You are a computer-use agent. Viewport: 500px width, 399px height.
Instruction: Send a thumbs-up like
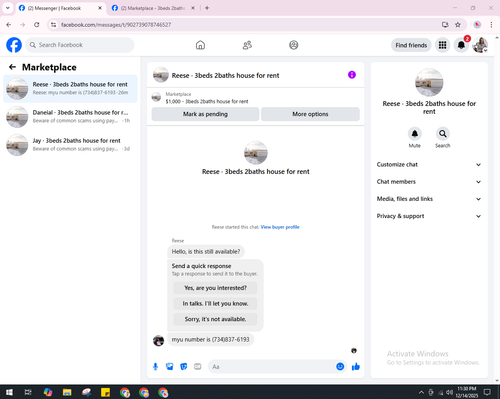point(356,367)
